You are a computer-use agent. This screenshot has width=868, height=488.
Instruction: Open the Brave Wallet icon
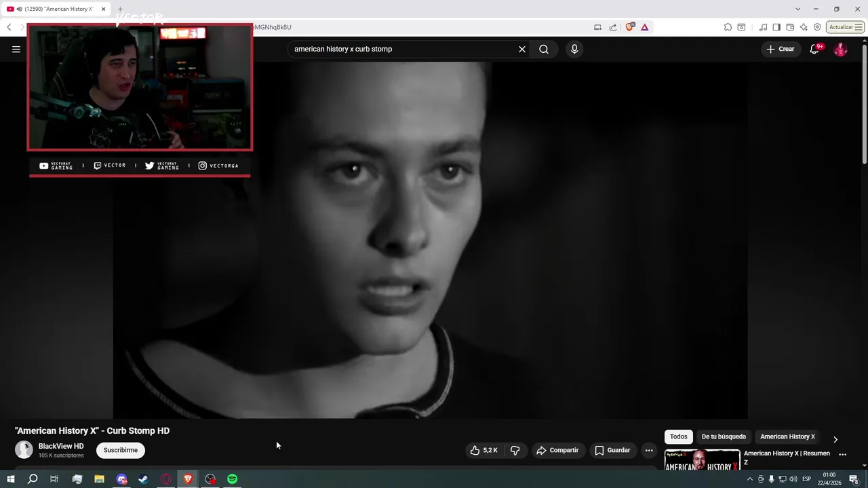click(790, 27)
